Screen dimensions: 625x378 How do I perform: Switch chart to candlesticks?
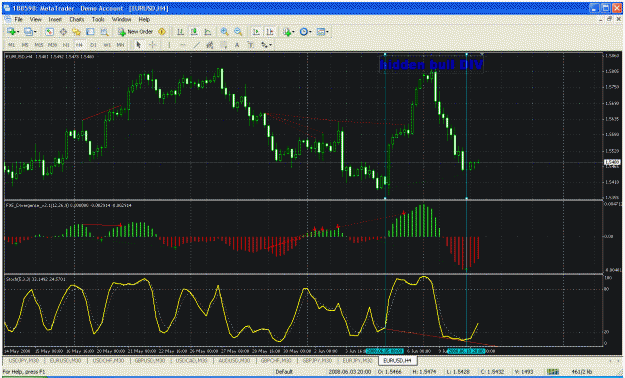pos(194,32)
